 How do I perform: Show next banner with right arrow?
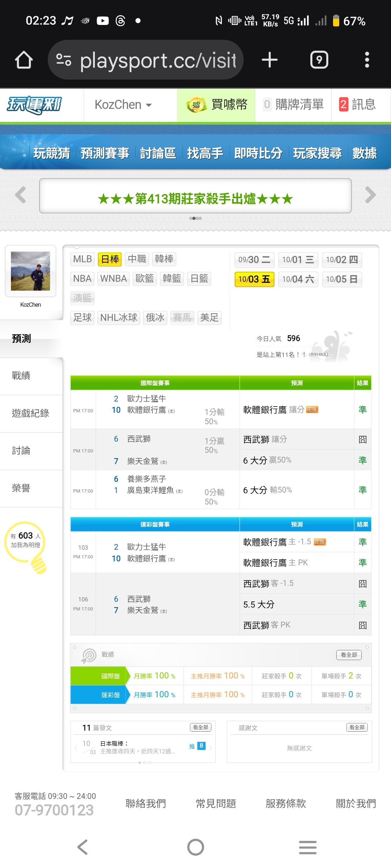370,195
